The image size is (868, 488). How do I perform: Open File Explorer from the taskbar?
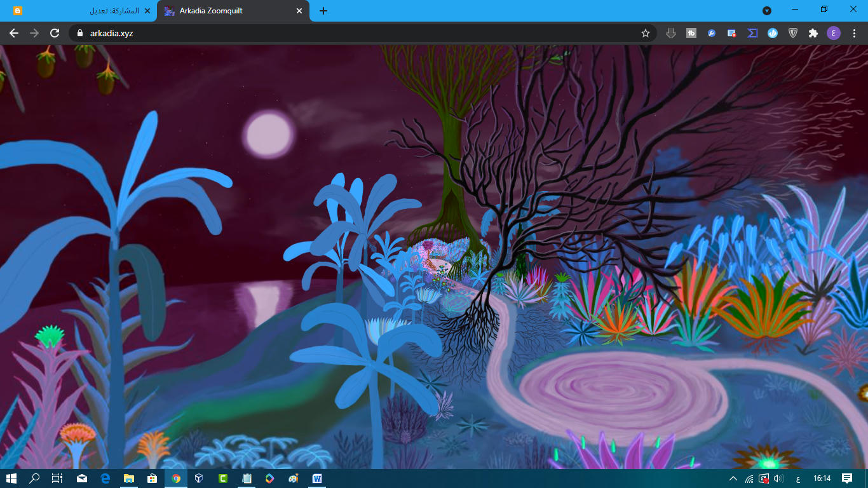[129, 478]
